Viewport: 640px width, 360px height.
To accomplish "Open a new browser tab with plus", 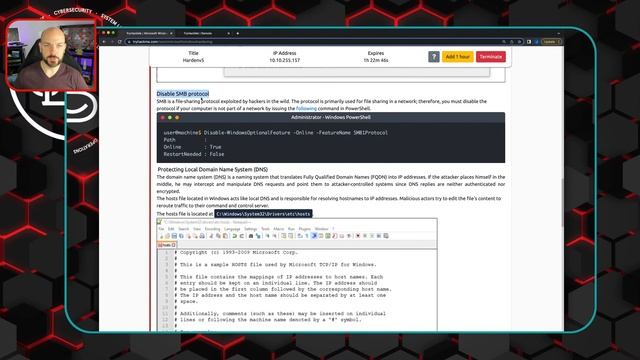I will click(238, 33).
